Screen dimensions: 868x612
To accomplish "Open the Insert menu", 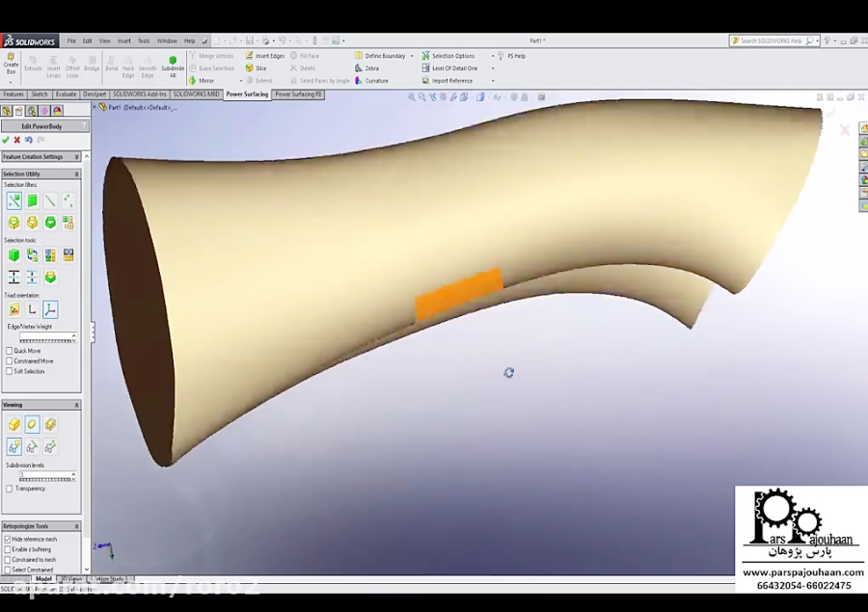I will point(122,40).
